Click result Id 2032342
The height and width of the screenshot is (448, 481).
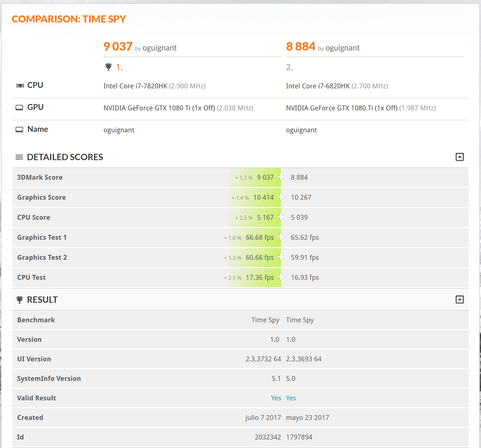(x=268, y=437)
